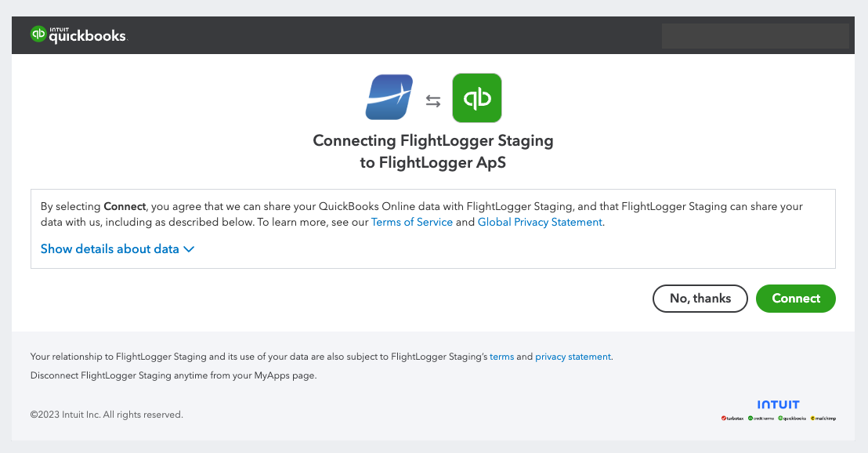Expand the Show details about data chevron

pos(188,248)
